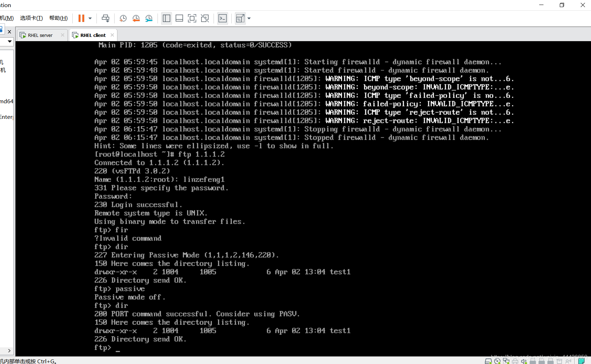Restore down the VMware window
591x364 pixels.
pyautogui.click(x=562, y=5)
